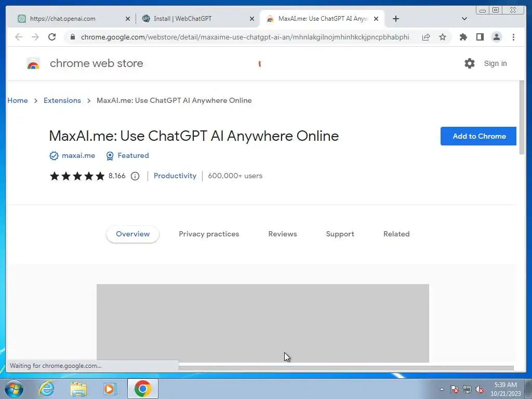Open Windows Explorer folder on taskbar
The image size is (532, 399).
[78, 389]
